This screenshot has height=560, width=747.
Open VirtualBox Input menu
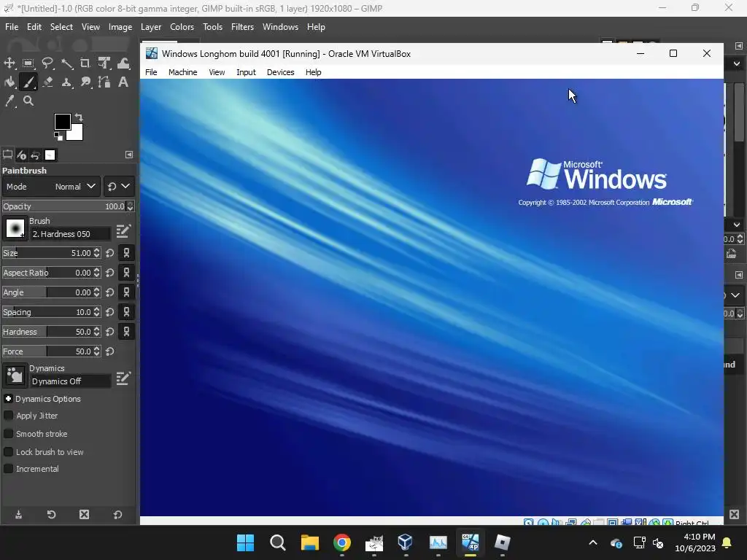pos(246,72)
